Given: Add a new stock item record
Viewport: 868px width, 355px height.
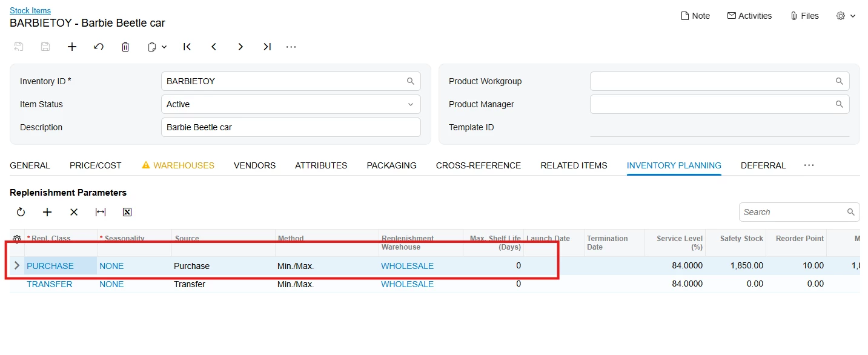Looking at the screenshot, I should click(72, 47).
